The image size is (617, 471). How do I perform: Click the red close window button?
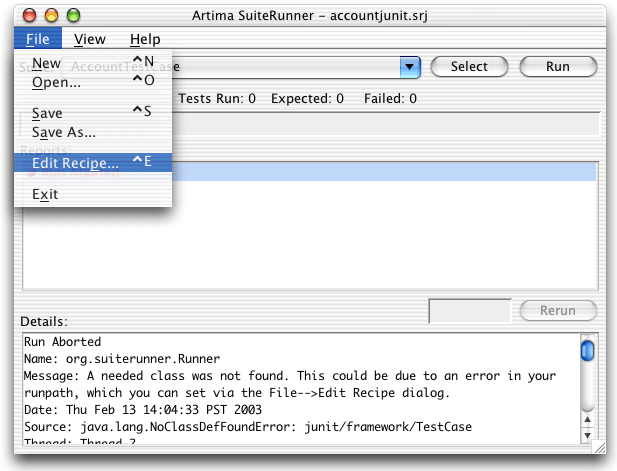(x=30, y=15)
